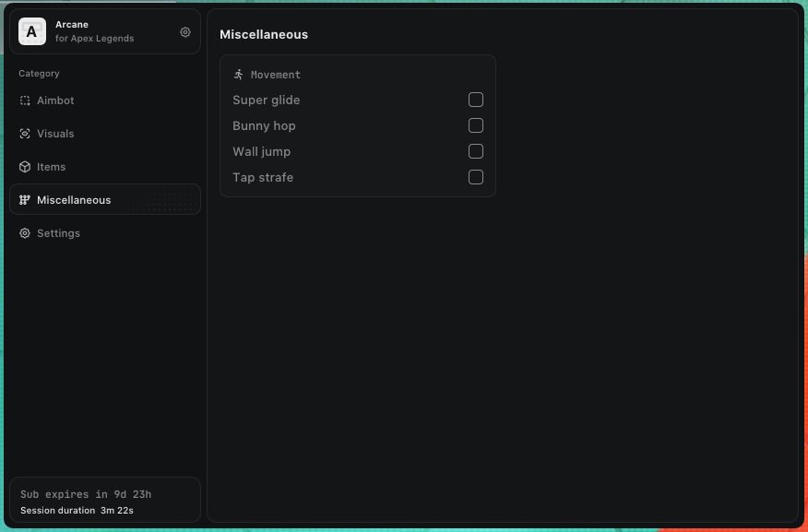Click the Visuals scan icon in the sidebar

pyautogui.click(x=25, y=134)
